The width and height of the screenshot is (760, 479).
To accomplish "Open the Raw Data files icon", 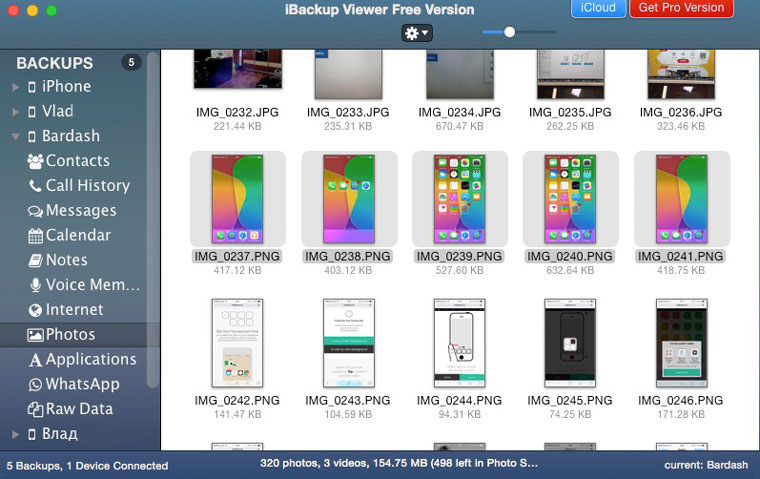I will point(35,409).
